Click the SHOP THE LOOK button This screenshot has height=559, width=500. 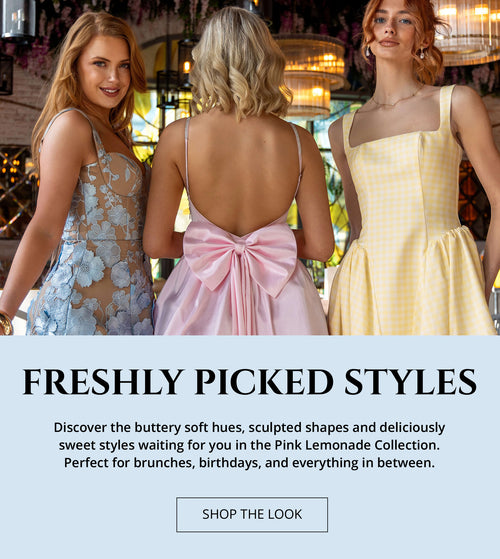pyautogui.click(x=252, y=514)
